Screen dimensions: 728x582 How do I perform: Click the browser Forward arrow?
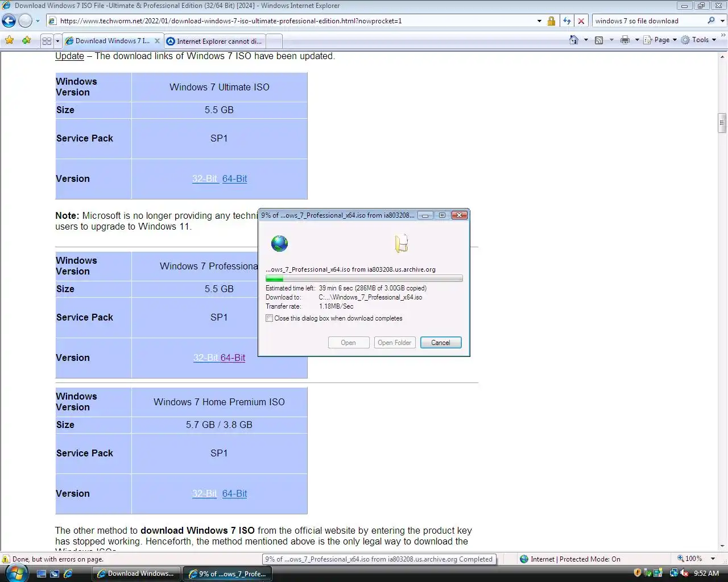25,21
